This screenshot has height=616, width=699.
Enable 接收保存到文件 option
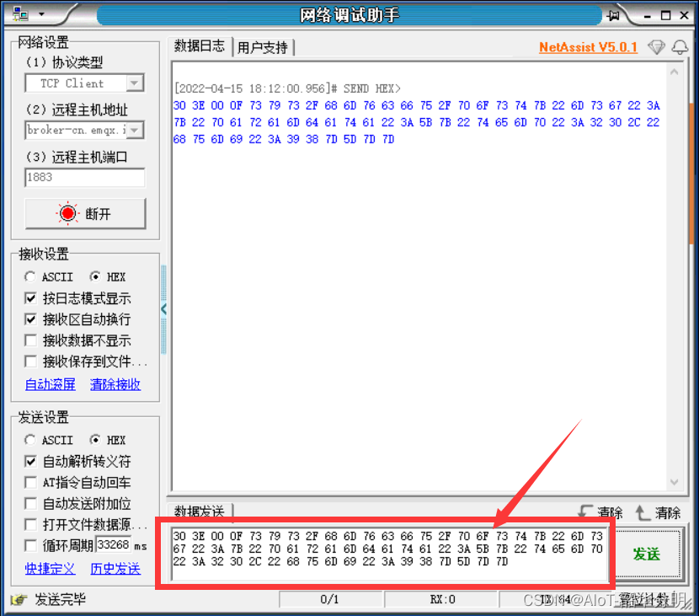coord(30,362)
